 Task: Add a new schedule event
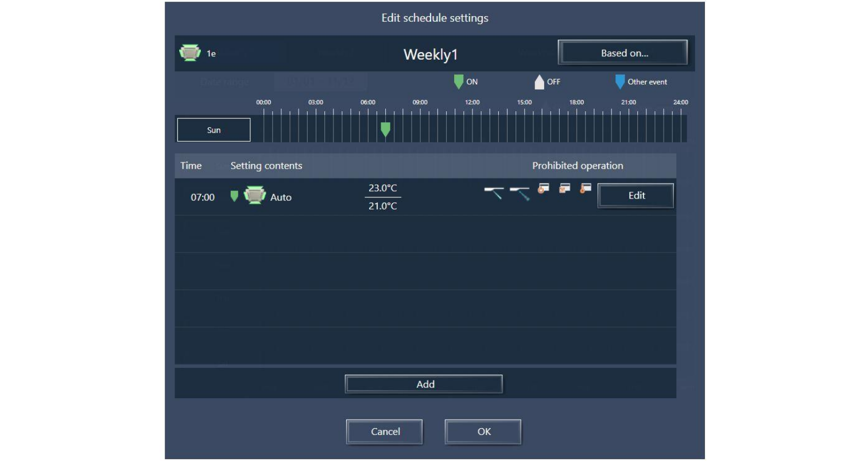424,385
